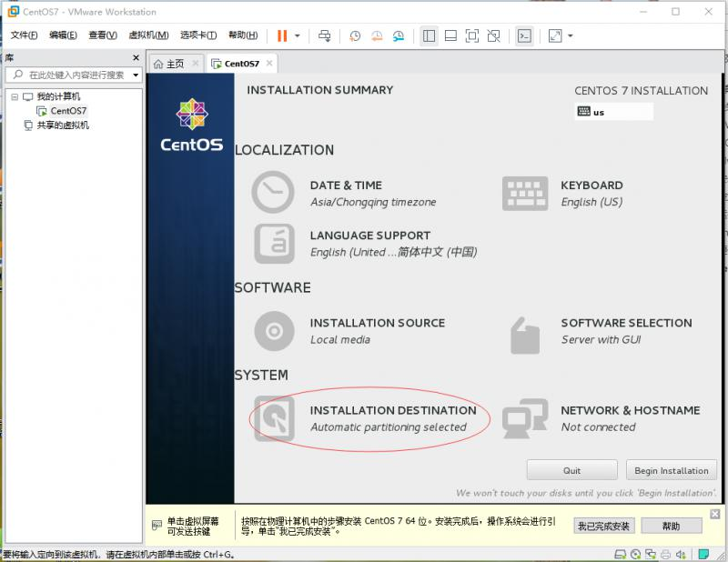The width and height of the screenshot is (728, 562).
Task: Click 我已完成安装 button
Action: coord(603,526)
